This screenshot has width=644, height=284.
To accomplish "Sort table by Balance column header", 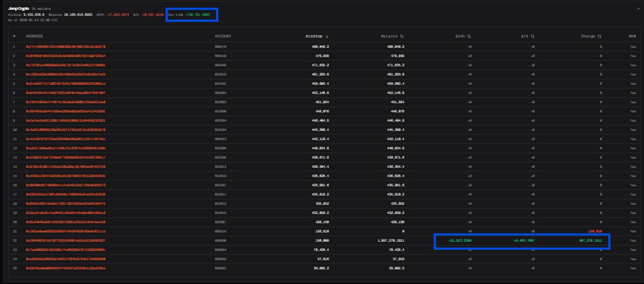I will tap(392, 36).
